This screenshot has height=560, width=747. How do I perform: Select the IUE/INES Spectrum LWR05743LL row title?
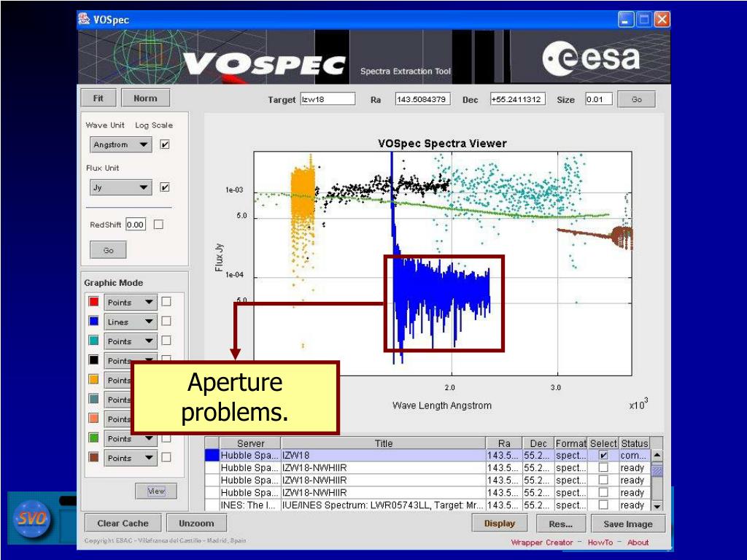pyautogui.click(x=384, y=505)
